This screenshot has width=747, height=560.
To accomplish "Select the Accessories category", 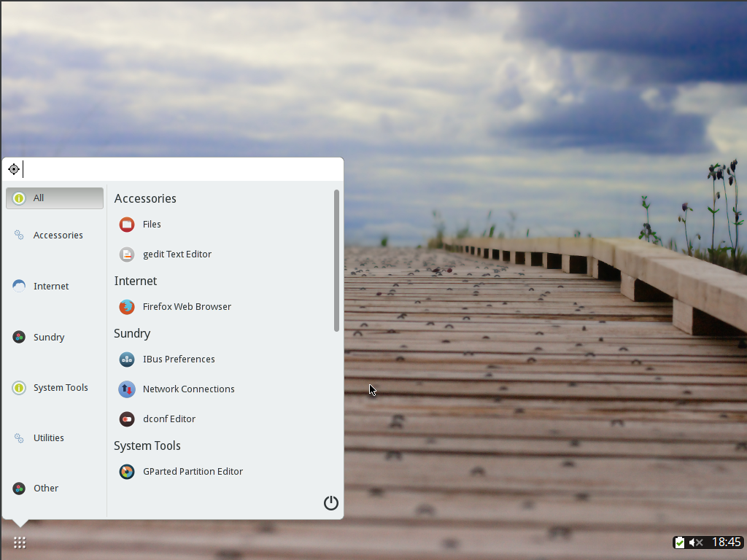I will point(55,236).
